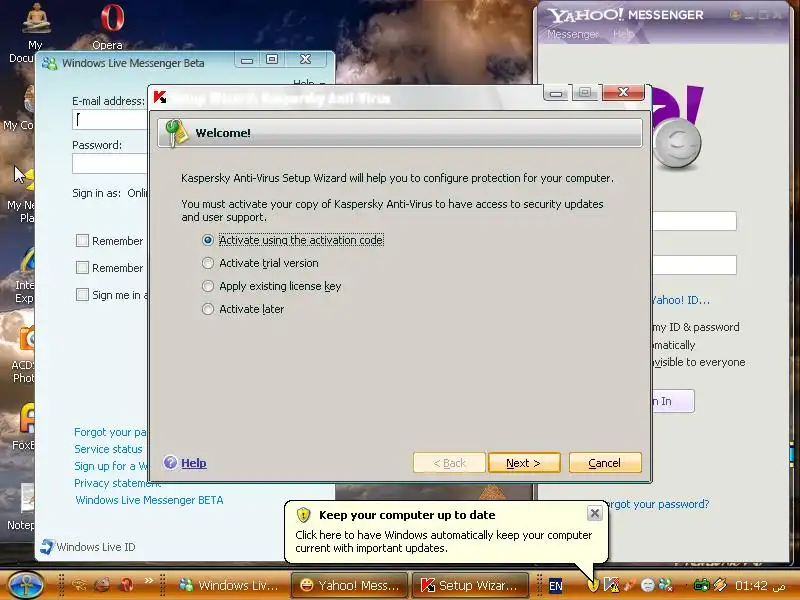The image size is (800, 600).
Task: Click Forgot your password in Live Messenger
Action: click(110, 432)
